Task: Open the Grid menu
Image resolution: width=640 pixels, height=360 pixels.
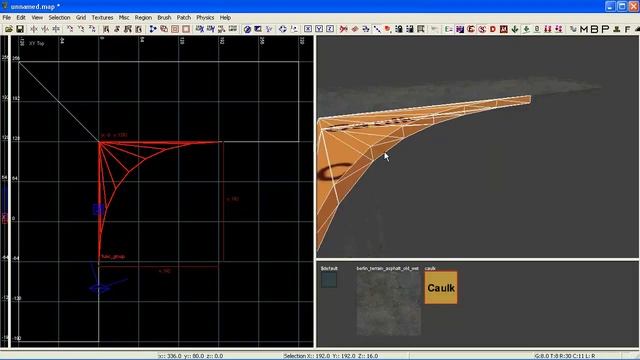Action: click(x=81, y=18)
